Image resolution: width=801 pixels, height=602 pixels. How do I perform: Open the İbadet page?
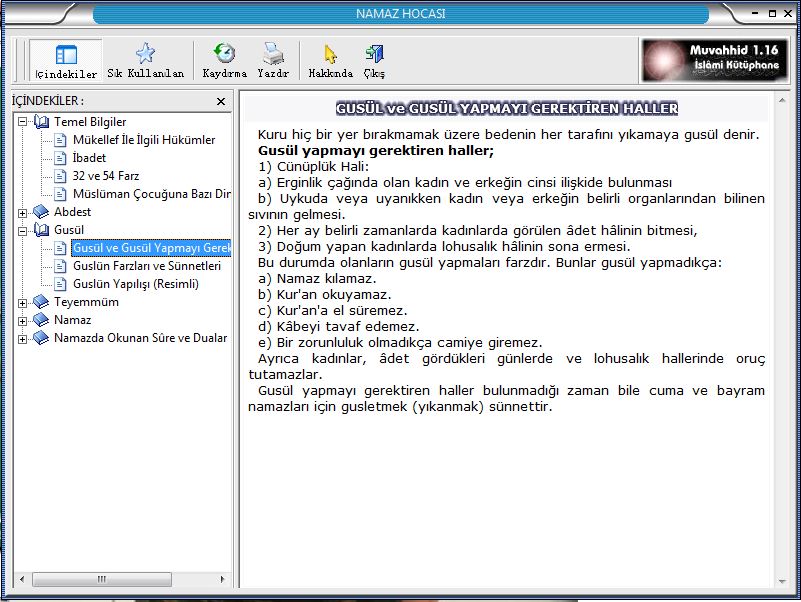(x=89, y=157)
